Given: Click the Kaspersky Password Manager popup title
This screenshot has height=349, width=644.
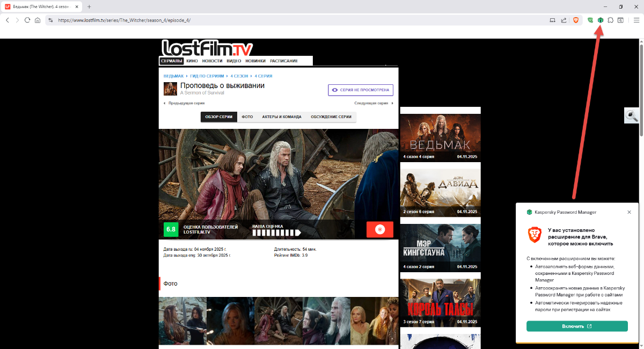Looking at the screenshot, I should click(x=566, y=212).
